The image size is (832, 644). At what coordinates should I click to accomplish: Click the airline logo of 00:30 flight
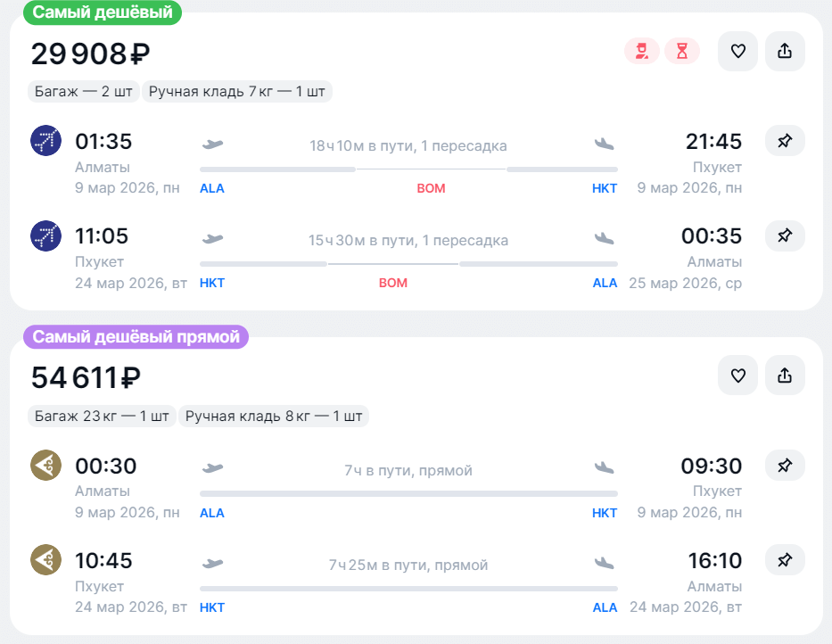coord(45,465)
